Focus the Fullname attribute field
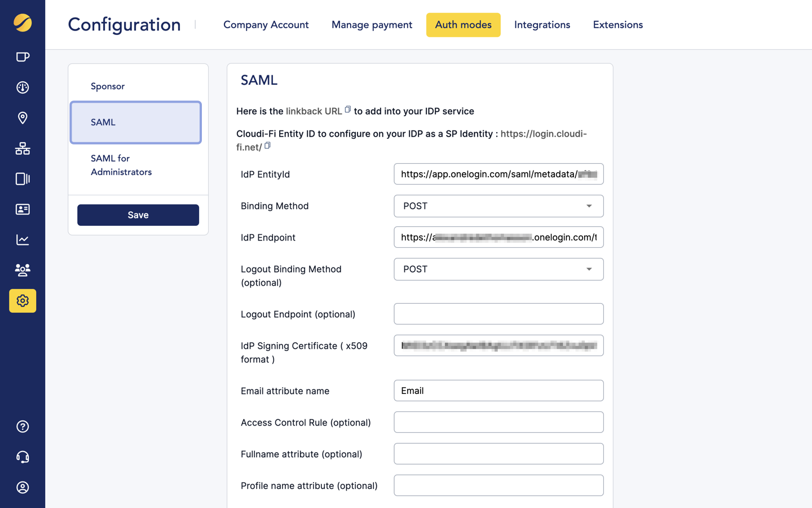 498,454
